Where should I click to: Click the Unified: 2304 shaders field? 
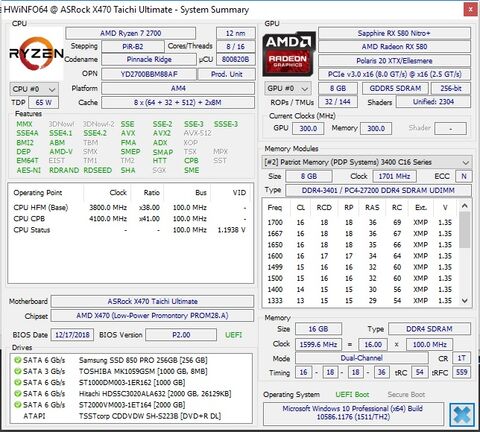433,102
